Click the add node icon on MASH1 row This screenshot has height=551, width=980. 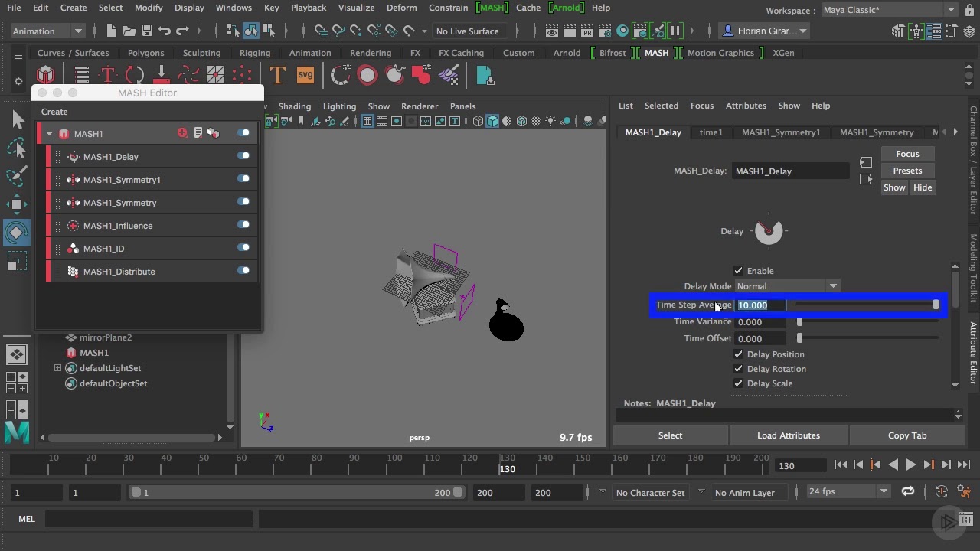182,133
